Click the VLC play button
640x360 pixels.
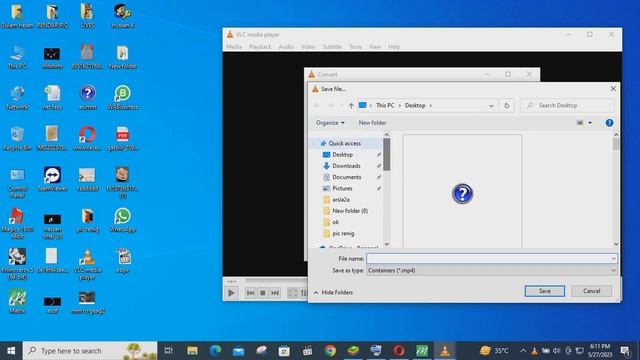coord(231,293)
